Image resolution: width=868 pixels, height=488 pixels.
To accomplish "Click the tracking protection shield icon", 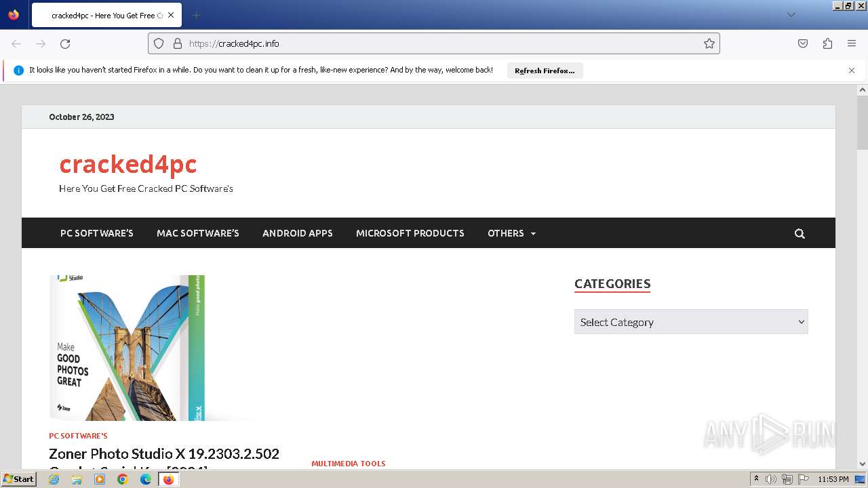I will 159,43.
